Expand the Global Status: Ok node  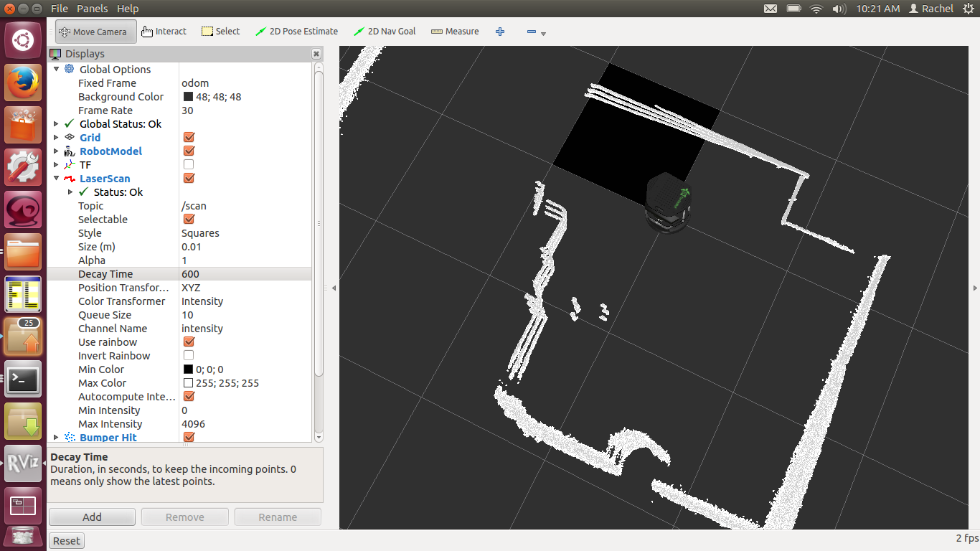57,123
